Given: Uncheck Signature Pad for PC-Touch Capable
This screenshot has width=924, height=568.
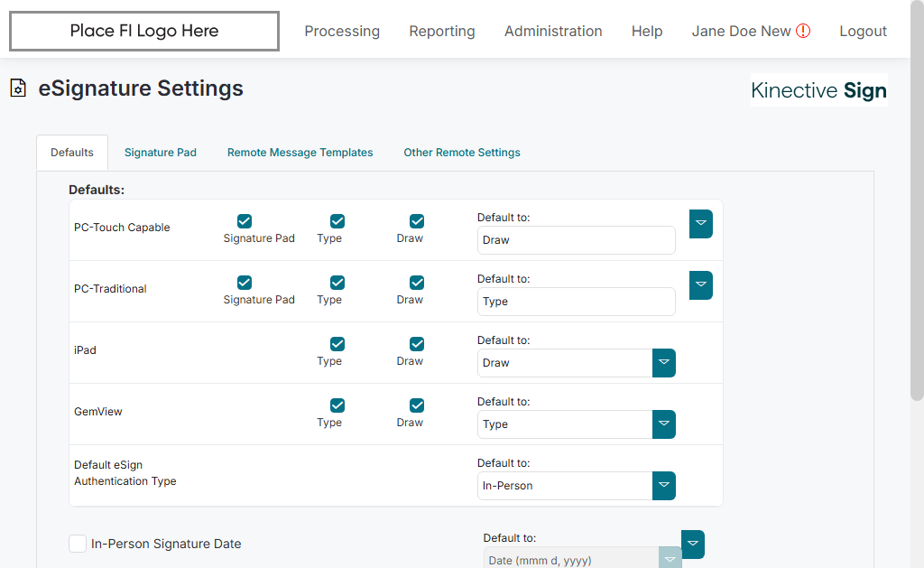Looking at the screenshot, I should [x=245, y=221].
